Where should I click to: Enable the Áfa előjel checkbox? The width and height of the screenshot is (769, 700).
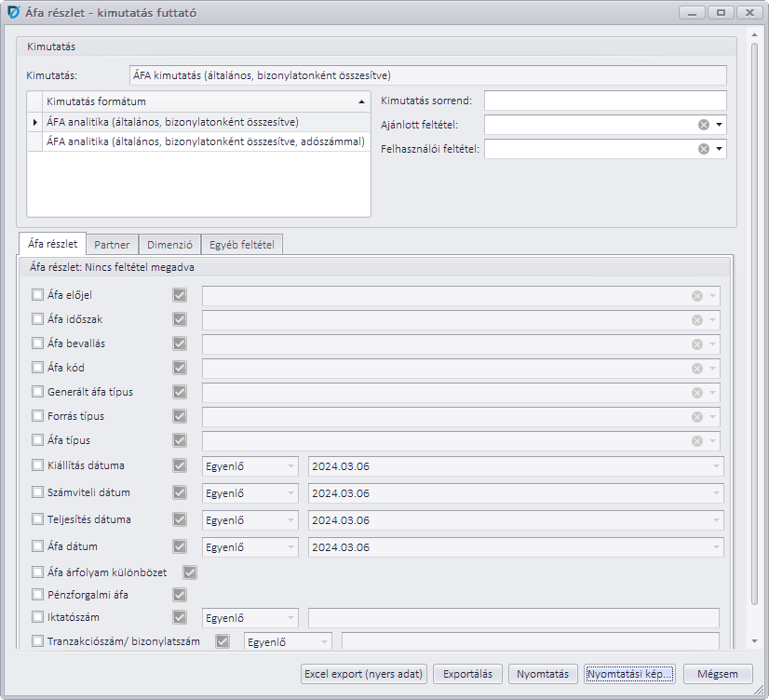[37, 296]
